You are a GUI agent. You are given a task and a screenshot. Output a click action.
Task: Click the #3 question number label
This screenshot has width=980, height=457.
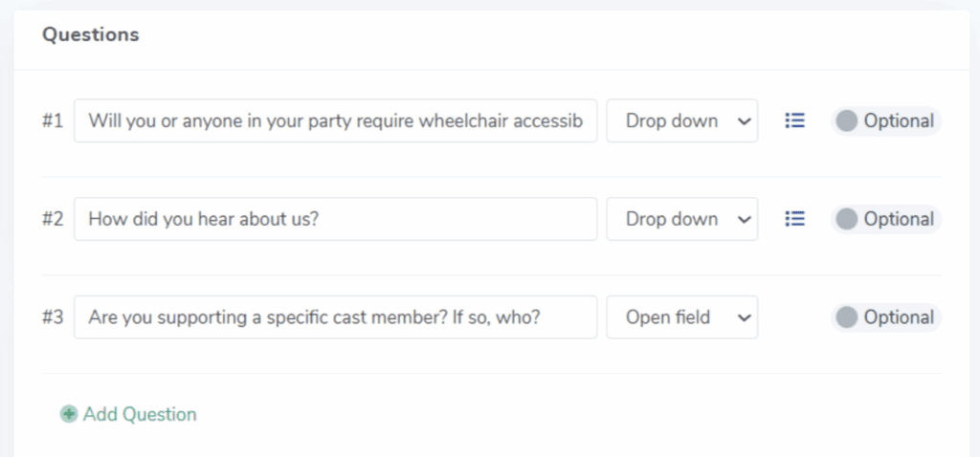[53, 317]
